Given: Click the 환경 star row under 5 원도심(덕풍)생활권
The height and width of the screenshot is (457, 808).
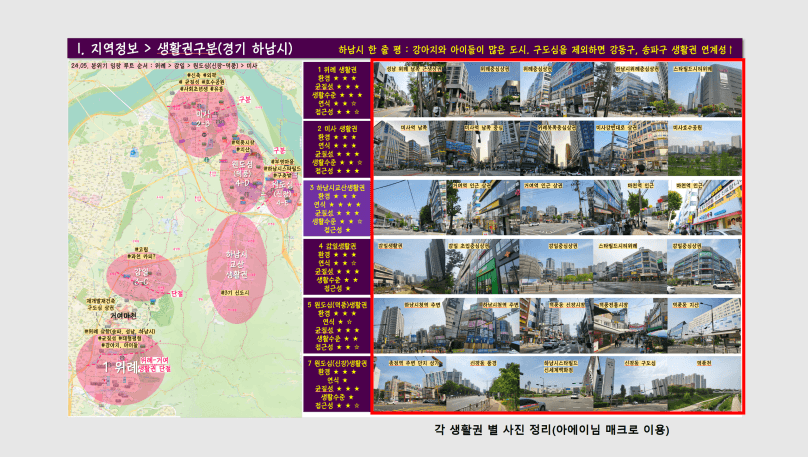Looking at the screenshot, I should coord(336,313).
